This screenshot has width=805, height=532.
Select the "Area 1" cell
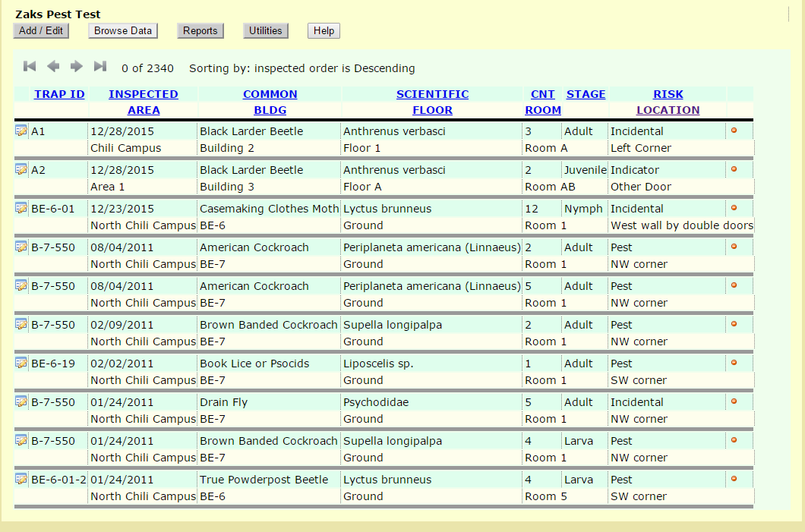point(107,187)
